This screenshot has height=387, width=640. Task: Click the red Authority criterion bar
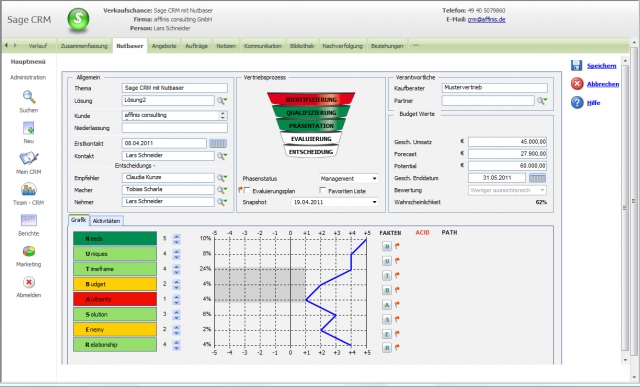point(115,299)
